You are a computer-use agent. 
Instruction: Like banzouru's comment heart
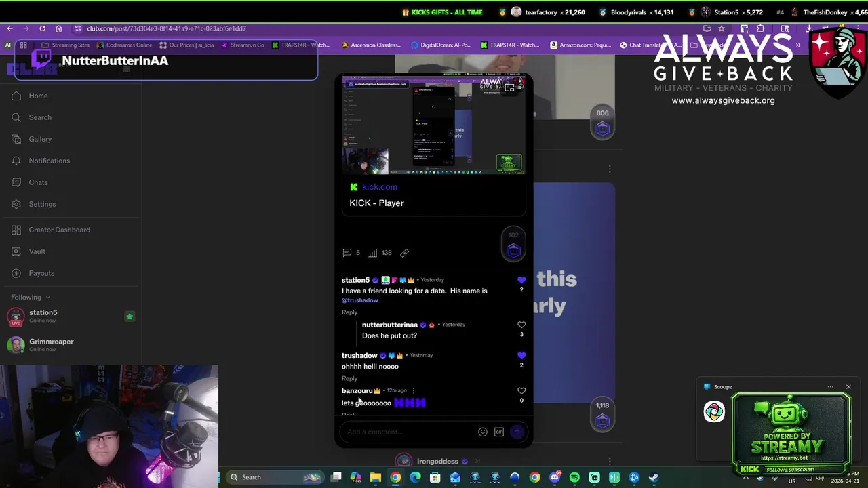[521, 391]
